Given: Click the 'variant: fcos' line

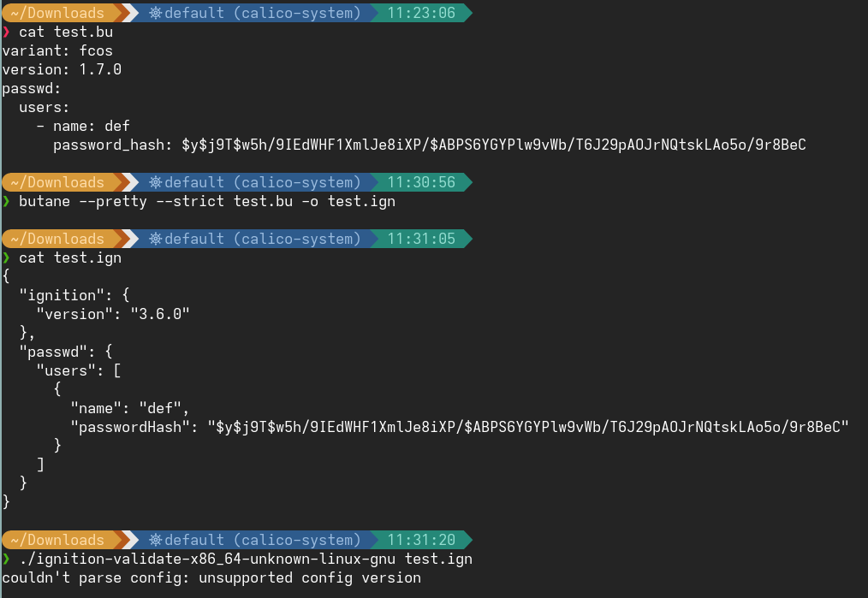Looking at the screenshot, I should click(x=57, y=50).
